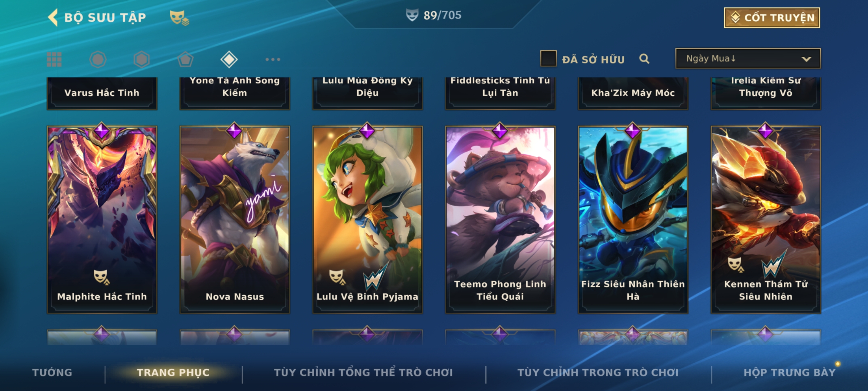Switch to Tùy Chỉnh Trong Trò Chơi tab

tap(598, 372)
